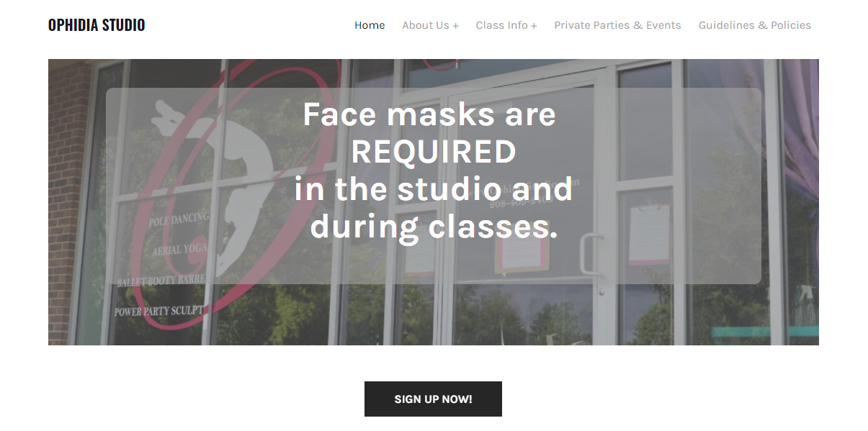Screen dimensions: 868x431
Task: Select Class Info in the navigation
Action: 501,25
